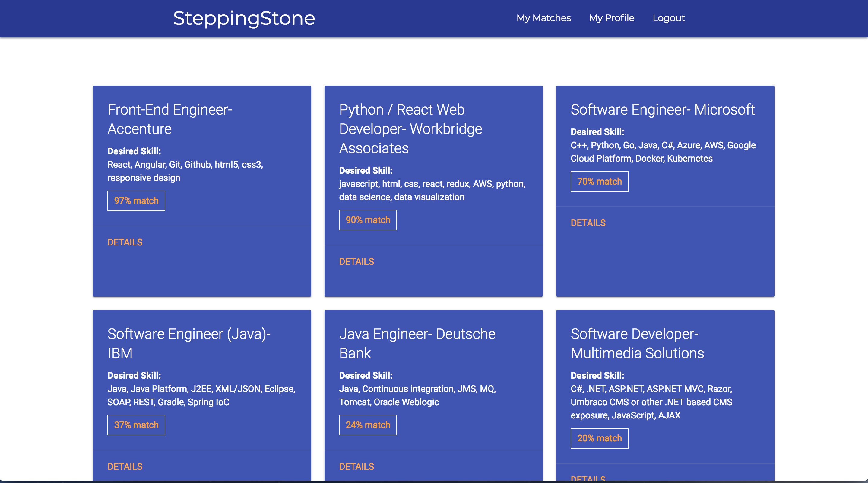The image size is (868, 483).
Task: Click the 97% match badge
Action: 136,201
